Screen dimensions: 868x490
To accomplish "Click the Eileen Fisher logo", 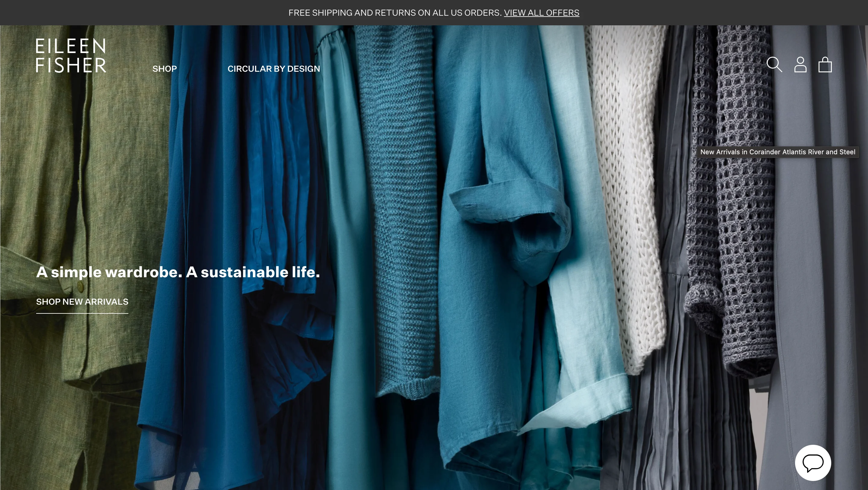I will point(71,55).
